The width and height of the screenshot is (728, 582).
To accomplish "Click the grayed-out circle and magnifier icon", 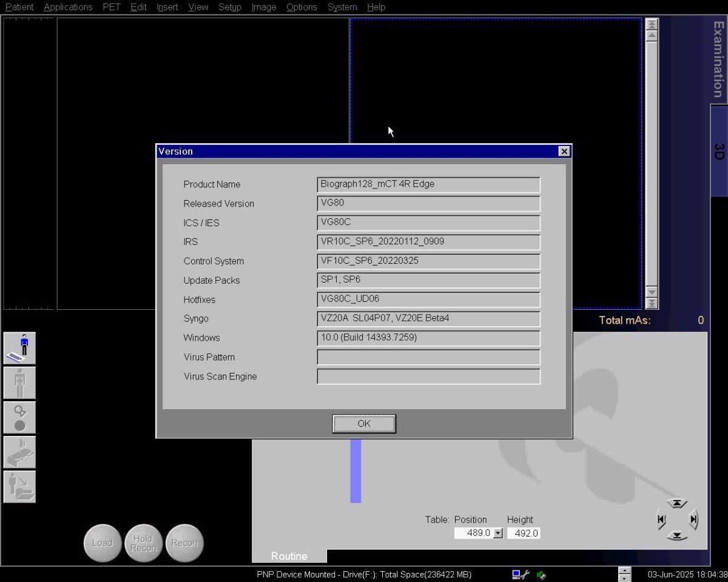I will click(x=20, y=418).
